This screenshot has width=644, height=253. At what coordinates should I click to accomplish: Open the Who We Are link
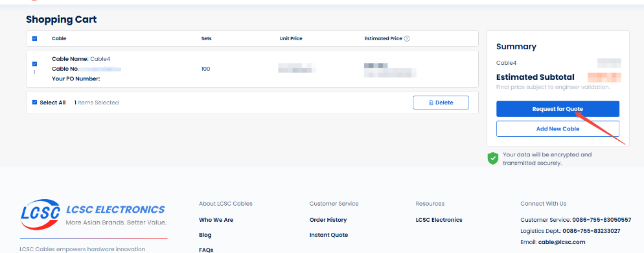(x=216, y=220)
